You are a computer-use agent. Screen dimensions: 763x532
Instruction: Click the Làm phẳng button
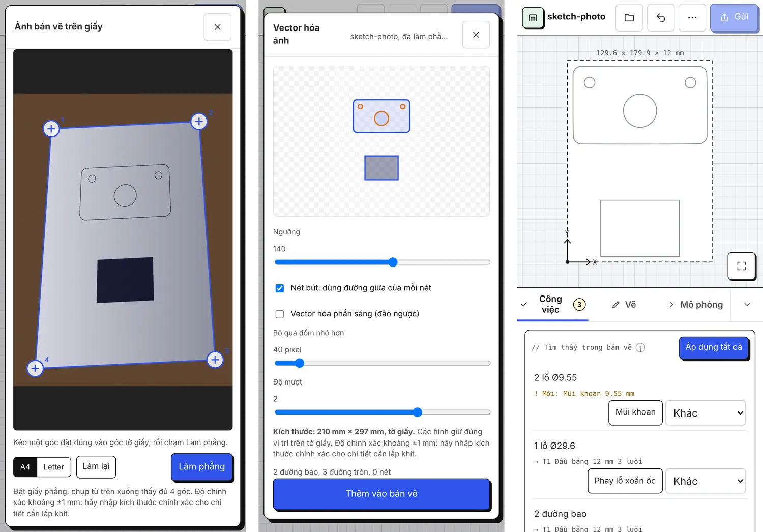[202, 467]
